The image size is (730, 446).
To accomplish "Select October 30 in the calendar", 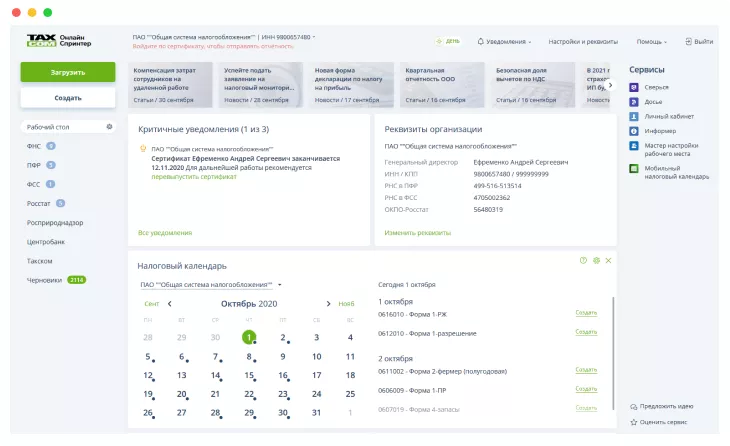I will 283,412.
